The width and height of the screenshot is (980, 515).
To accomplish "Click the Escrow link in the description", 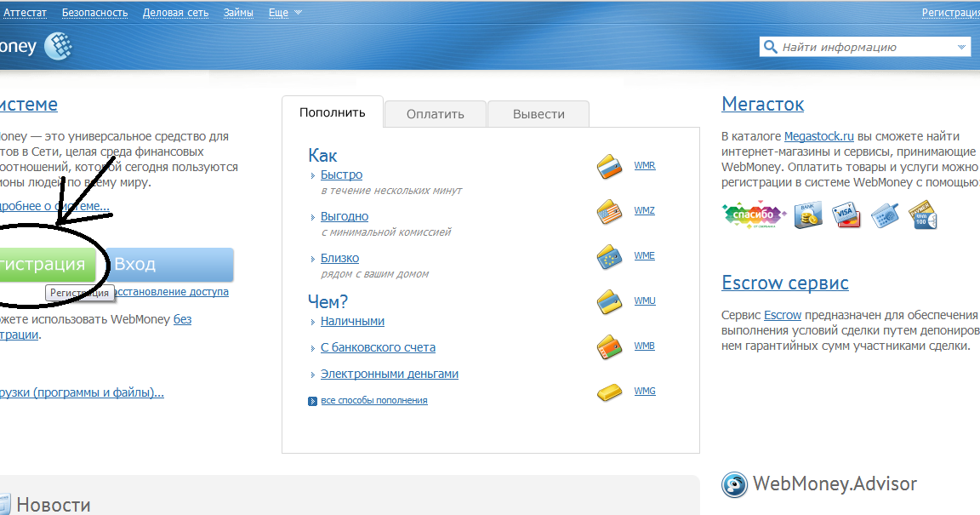I will coord(783,315).
